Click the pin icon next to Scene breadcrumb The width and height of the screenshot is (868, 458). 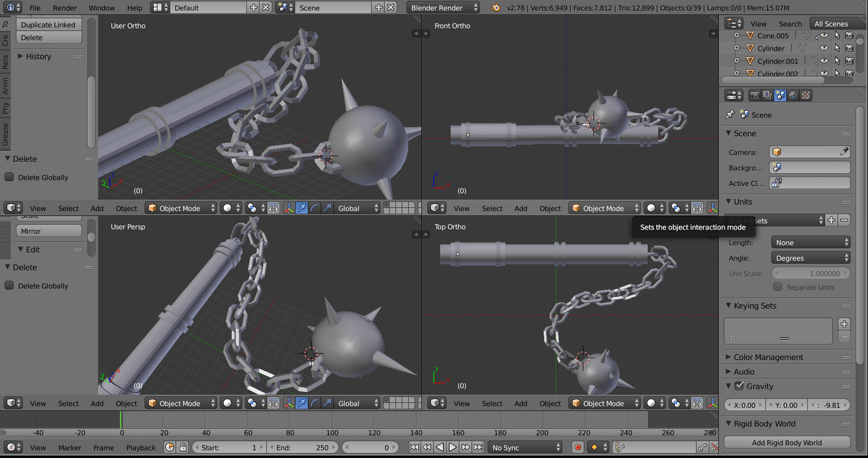tap(730, 115)
